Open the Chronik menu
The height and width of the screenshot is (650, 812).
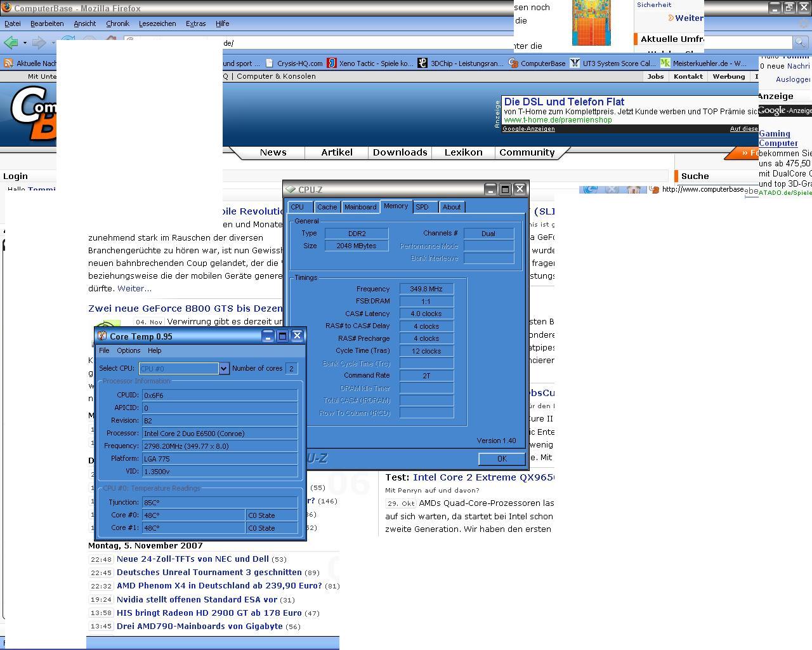[117, 23]
